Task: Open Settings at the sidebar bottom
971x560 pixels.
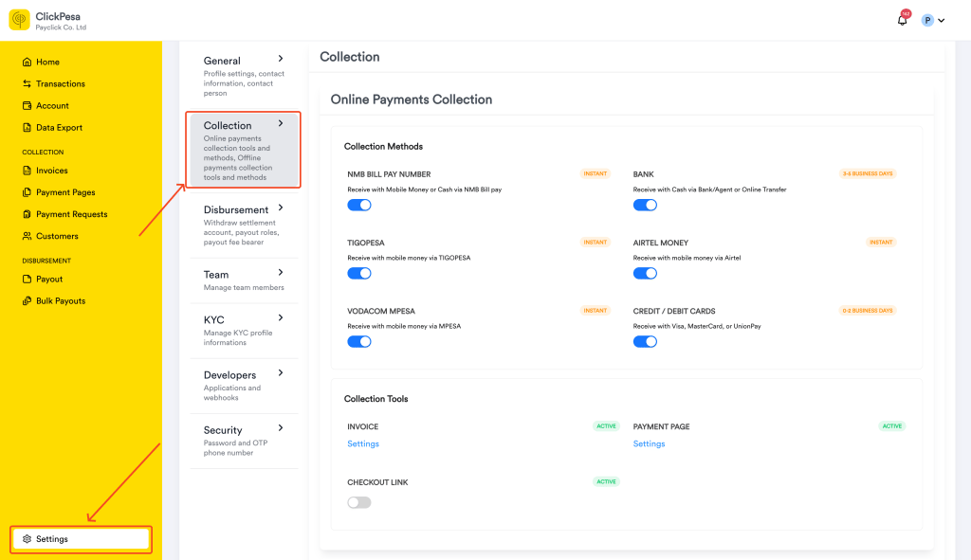Action: [82, 539]
